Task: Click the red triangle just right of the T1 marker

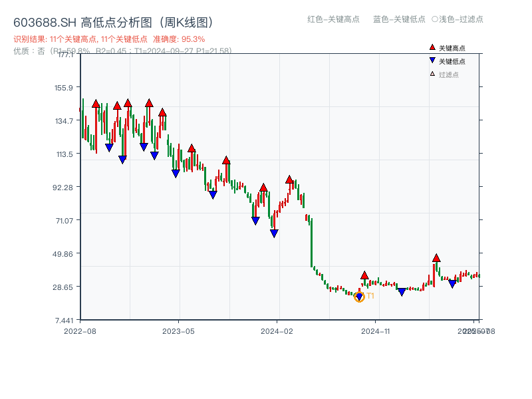Action: pos(364,275)
